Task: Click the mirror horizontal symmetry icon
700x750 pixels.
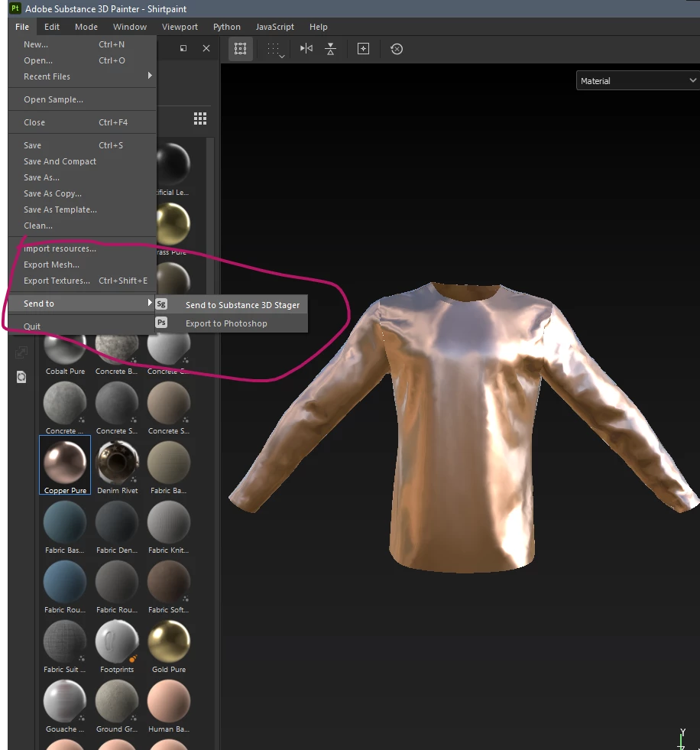Action: (306, 48)
